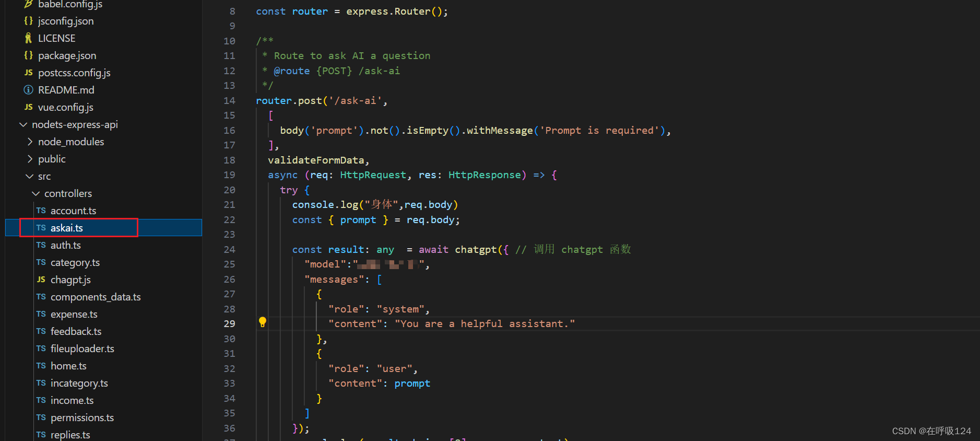Click the TS icon beside category.ts
The width and height of the screenshot is (980, 441).
coord(41,262)
